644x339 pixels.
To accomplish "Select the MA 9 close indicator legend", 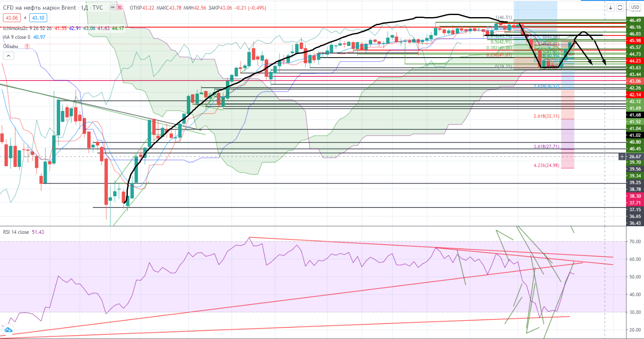I will [16, 37].
